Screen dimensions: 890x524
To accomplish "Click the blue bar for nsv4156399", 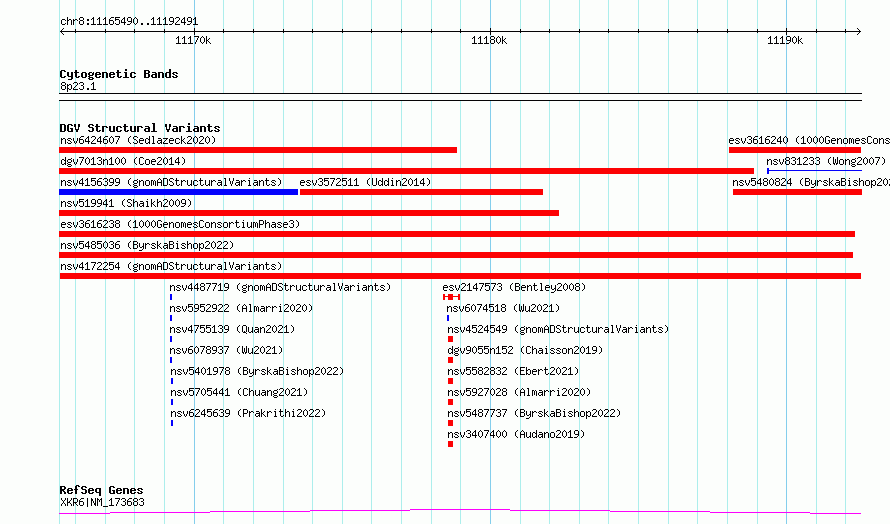I will pyautogui.click(x=178, y=192).
